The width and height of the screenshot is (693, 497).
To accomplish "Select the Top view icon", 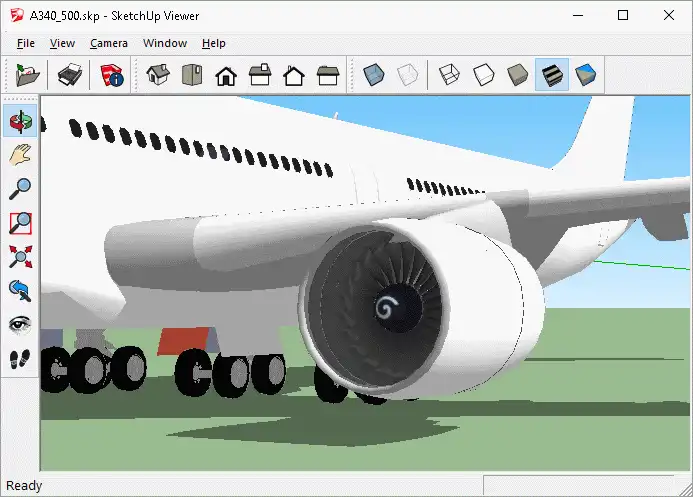I will pos(192,75).
